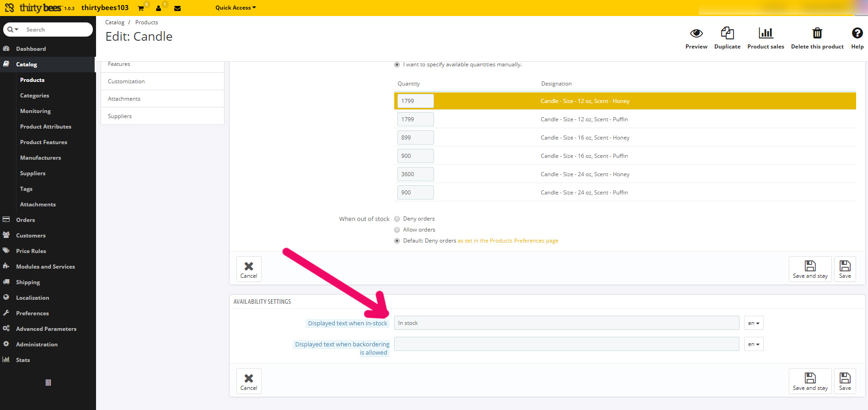Open the envelope messages icon

click(177, 8)
